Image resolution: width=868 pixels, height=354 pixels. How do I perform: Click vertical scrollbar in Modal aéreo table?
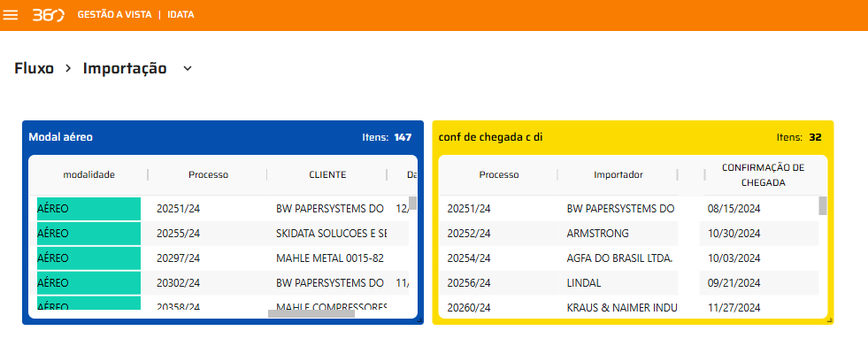pos(413,203)
